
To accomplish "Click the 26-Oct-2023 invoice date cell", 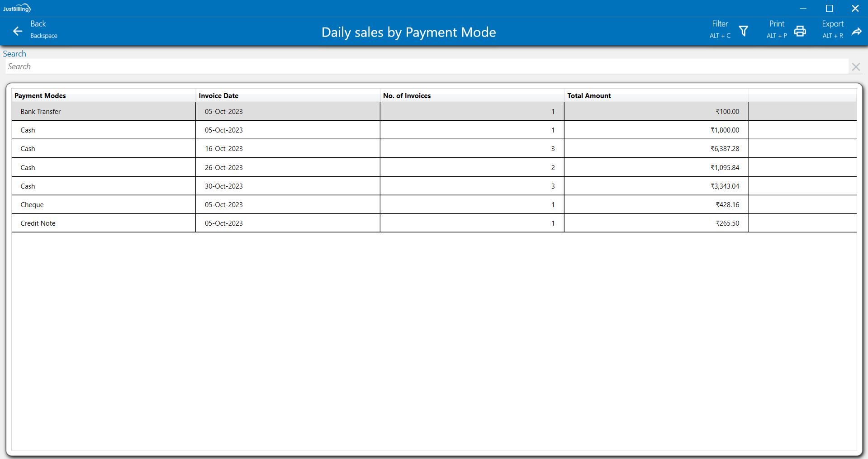I will 224,168.
